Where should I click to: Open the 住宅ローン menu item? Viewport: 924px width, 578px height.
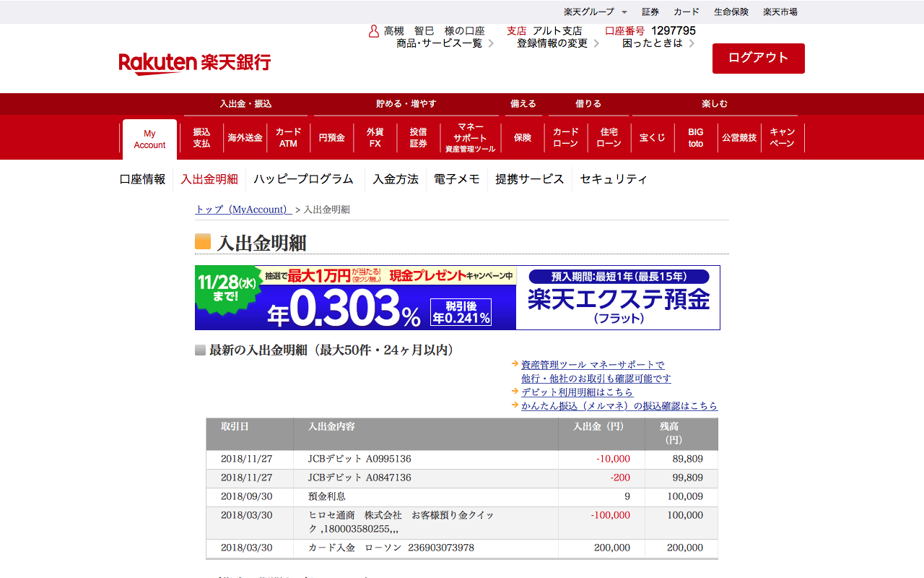click(609, 138)
